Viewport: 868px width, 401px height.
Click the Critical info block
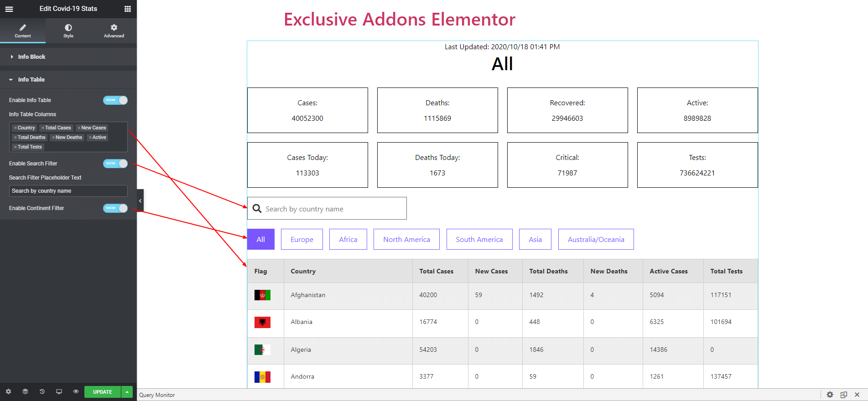(567, 165)
